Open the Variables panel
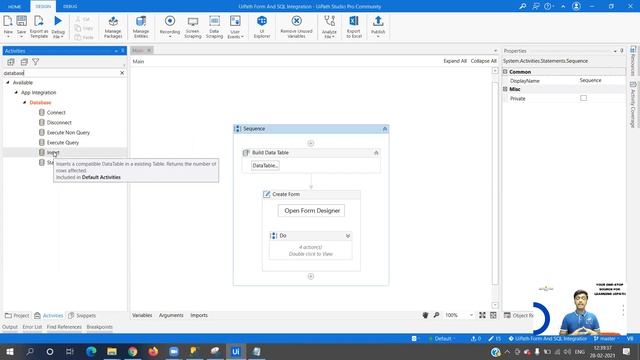Screen dimensions: 640x360 (142, 315)
